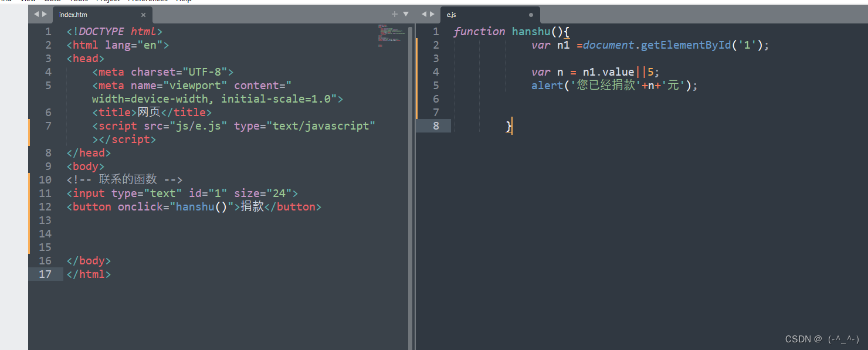Click the input type="text" id="1" line
The image size is (868, 350).
(182, 193)
